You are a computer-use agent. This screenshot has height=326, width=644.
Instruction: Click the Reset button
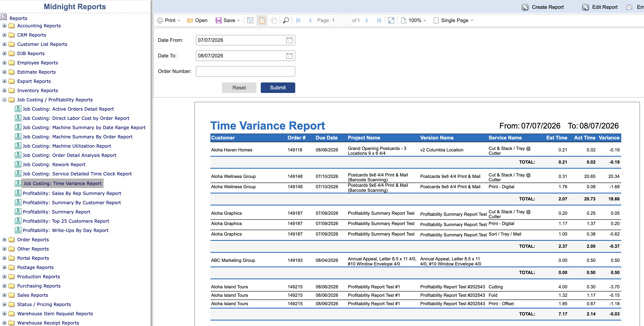click(x=239, y=88)
